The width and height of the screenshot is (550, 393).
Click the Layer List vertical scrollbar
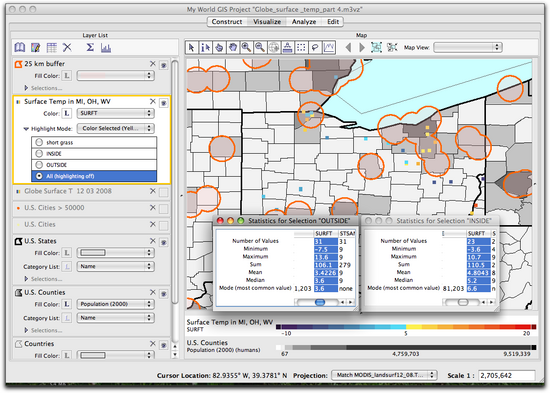(x=175, y=182)
